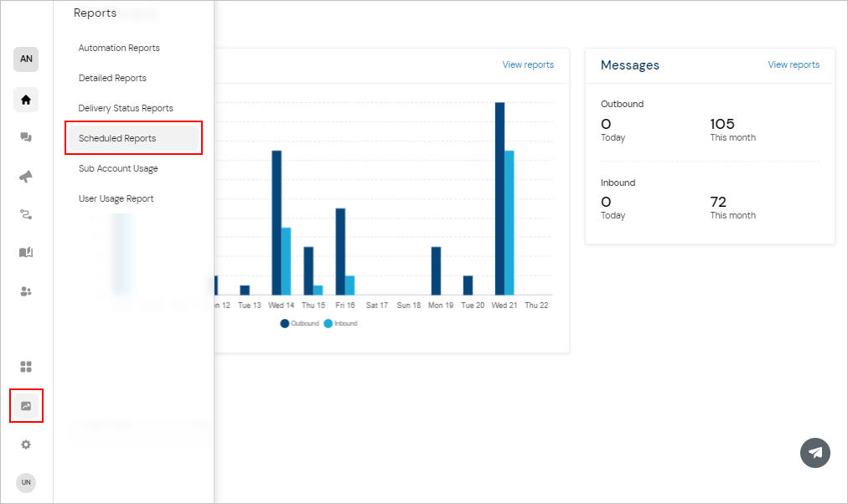The image size is (848, 504).
Task: Open User Usage Report
Action: (x=116, y=198)
